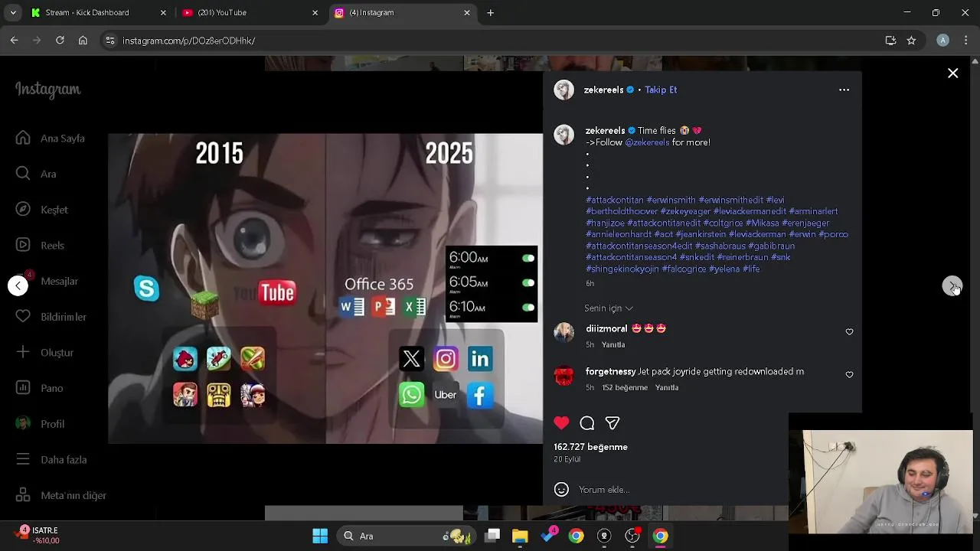View 152 beğenme on forgetnessy comment

click(x=625, y=388)
